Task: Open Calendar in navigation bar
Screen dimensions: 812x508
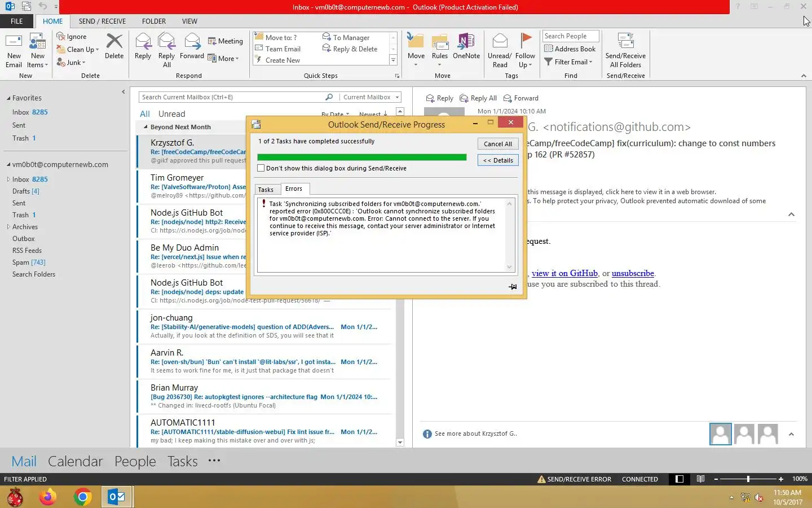Action: pos(75,461)
